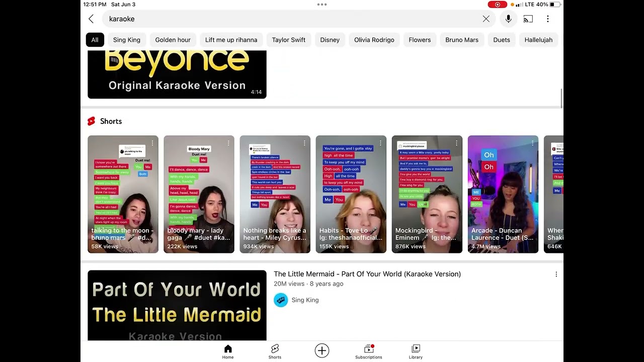644x362 pixels.
Task: Open the Sing King channel name link
Action: (305, 300)
